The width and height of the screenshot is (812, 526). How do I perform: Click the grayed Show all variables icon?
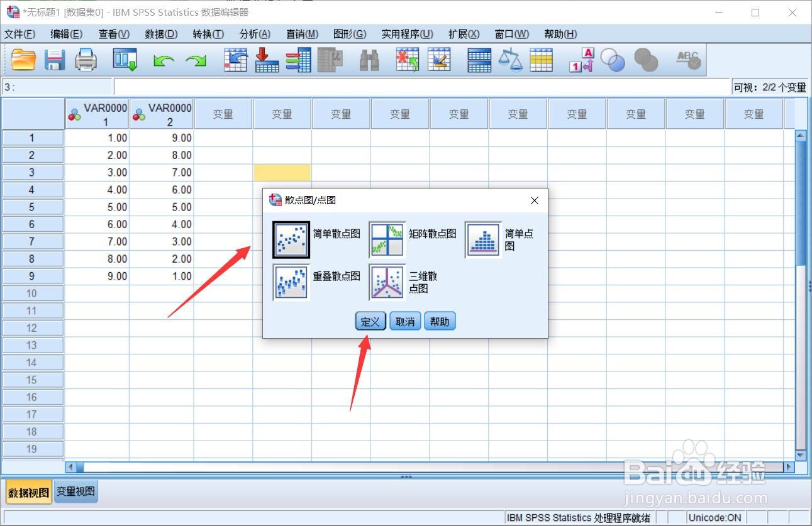click(x=646, y=60)
